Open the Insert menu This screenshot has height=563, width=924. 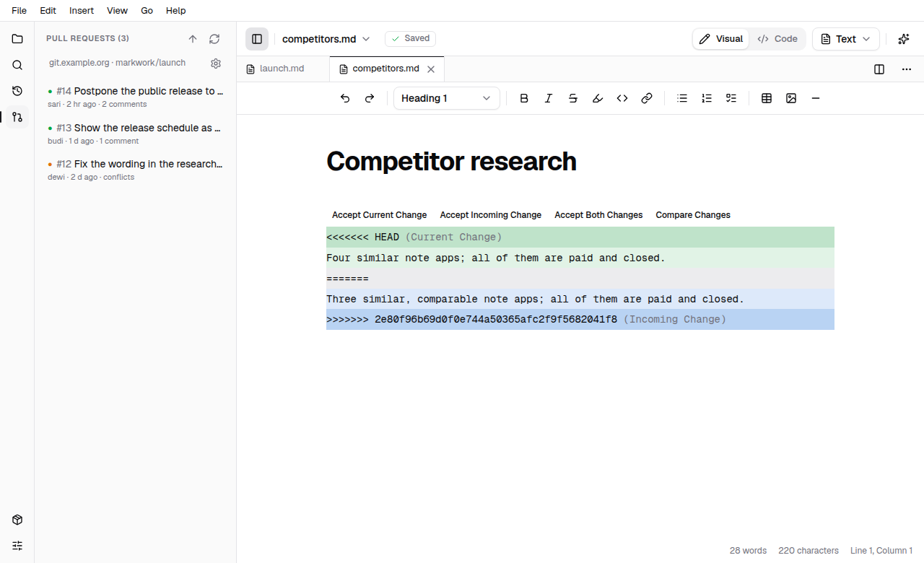coord(82,11)
